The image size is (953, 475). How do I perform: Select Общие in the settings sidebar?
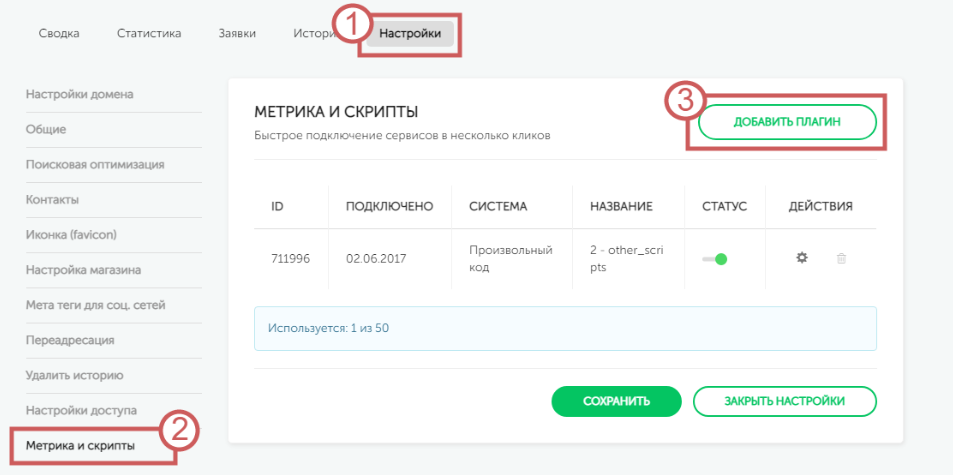(x=46, y=130)
